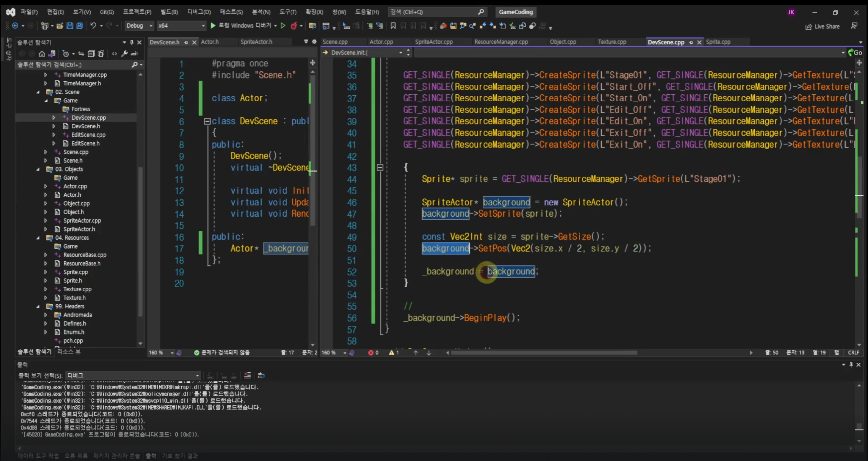Toggle pin on DevScene.cpp tab

pos(691,42)
